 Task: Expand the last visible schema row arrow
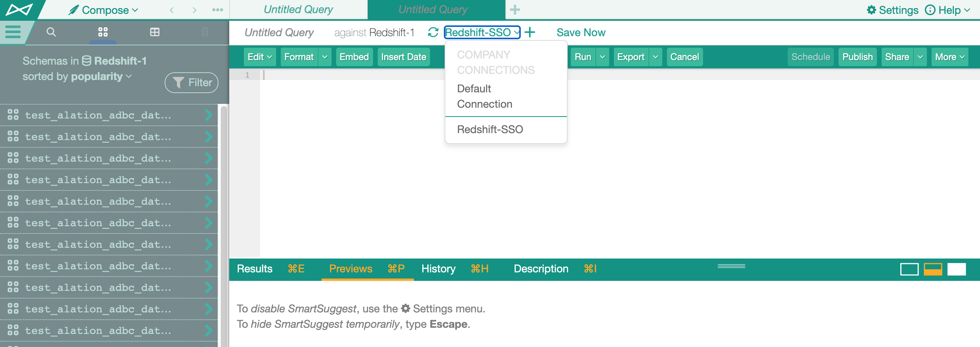point(209,330)
